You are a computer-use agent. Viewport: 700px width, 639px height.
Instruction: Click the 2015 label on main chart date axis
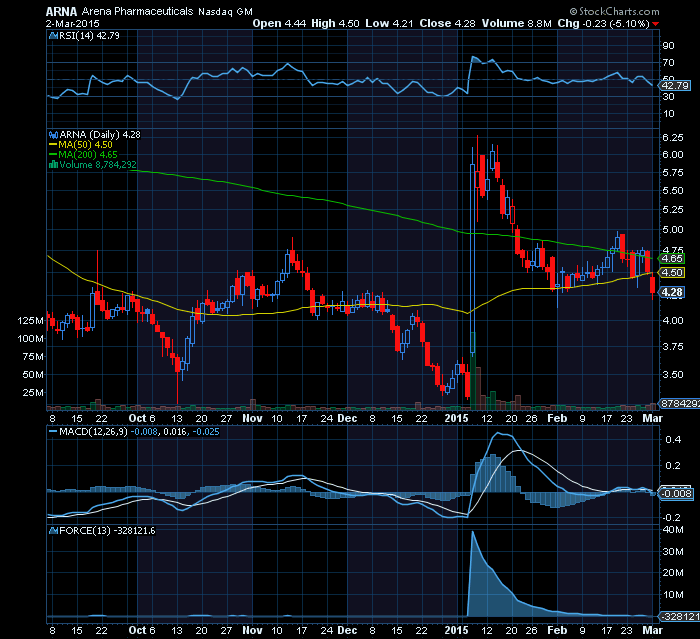tap(457, 418)
